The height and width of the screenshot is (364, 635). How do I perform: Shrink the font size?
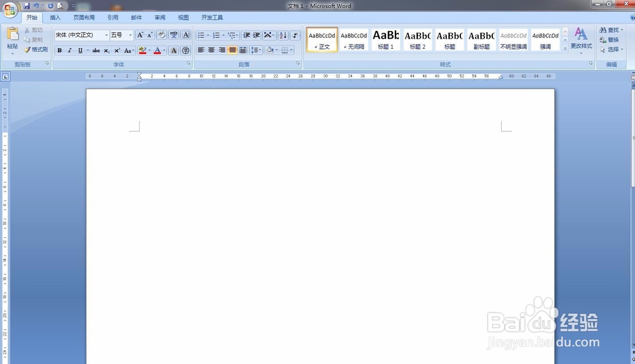[x=149, y=35]
